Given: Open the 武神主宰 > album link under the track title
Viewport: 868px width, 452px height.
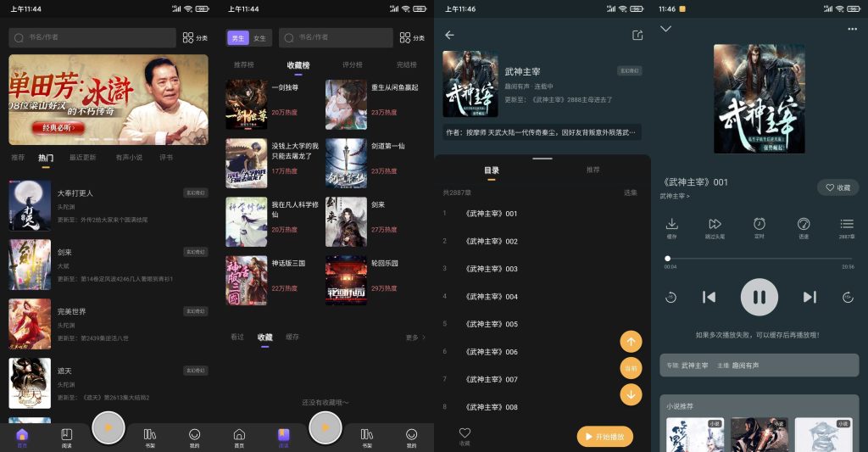Looking at the screenshot, I should (x=675, y=196).
